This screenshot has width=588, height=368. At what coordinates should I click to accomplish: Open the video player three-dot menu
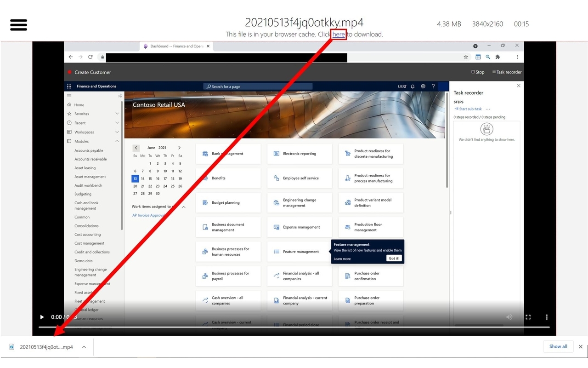point(547,317)
